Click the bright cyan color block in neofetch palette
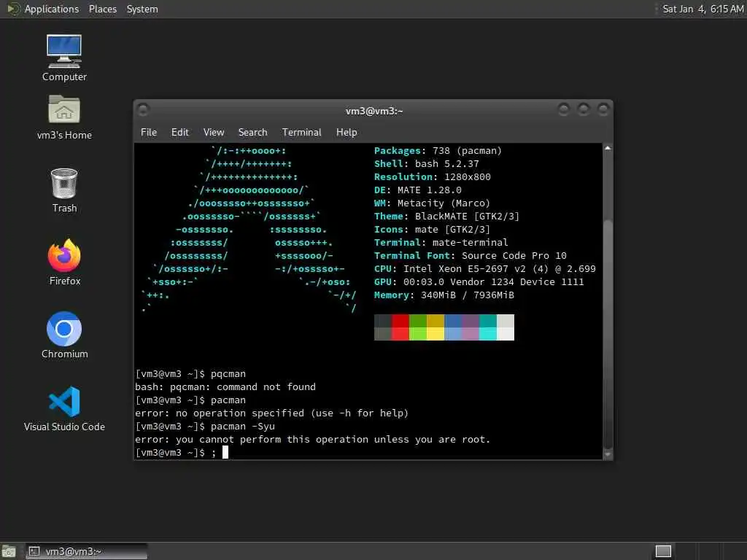 (x=488, y=334)
